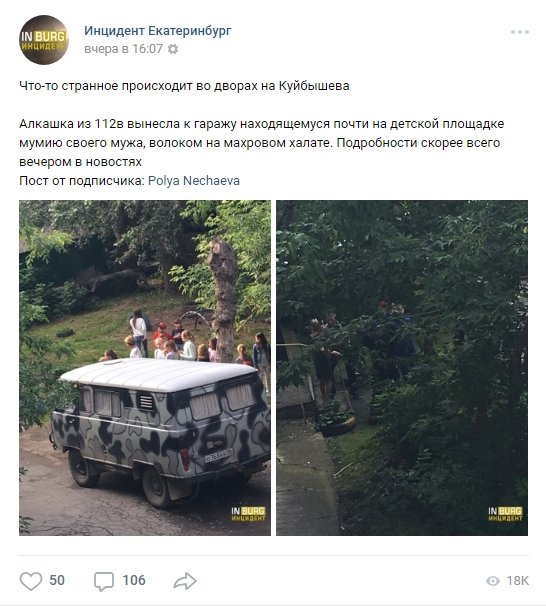Open the photo of people among trees
Viewport: 546px width, 606px height.
pos(402,368)
